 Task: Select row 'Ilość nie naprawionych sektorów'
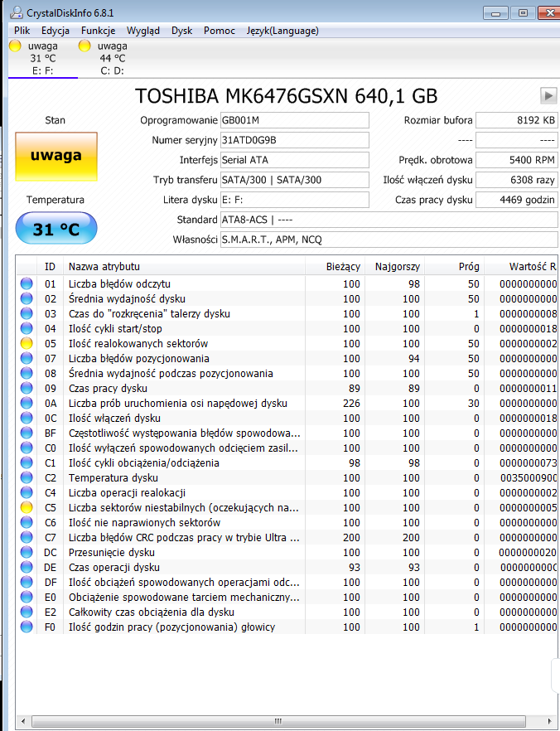[287, 522]
